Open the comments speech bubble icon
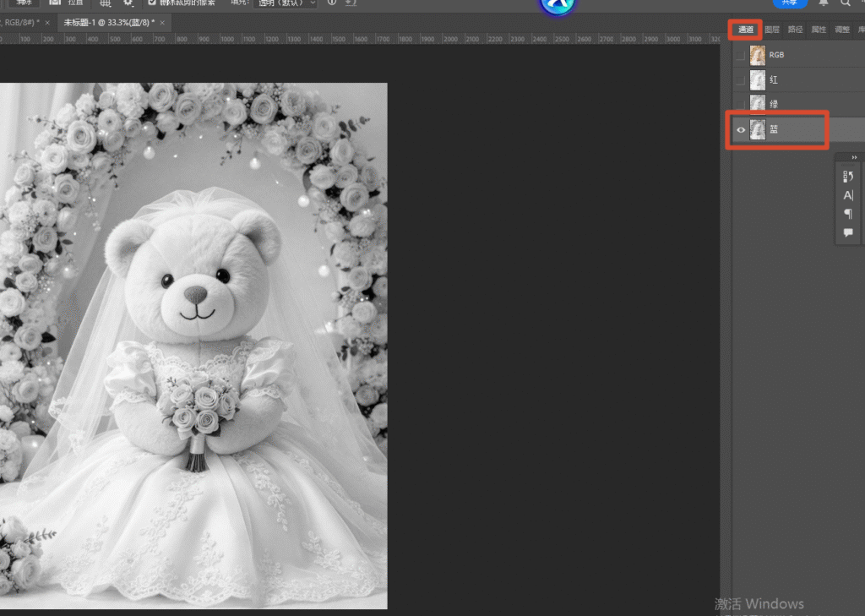 point(848,232)
